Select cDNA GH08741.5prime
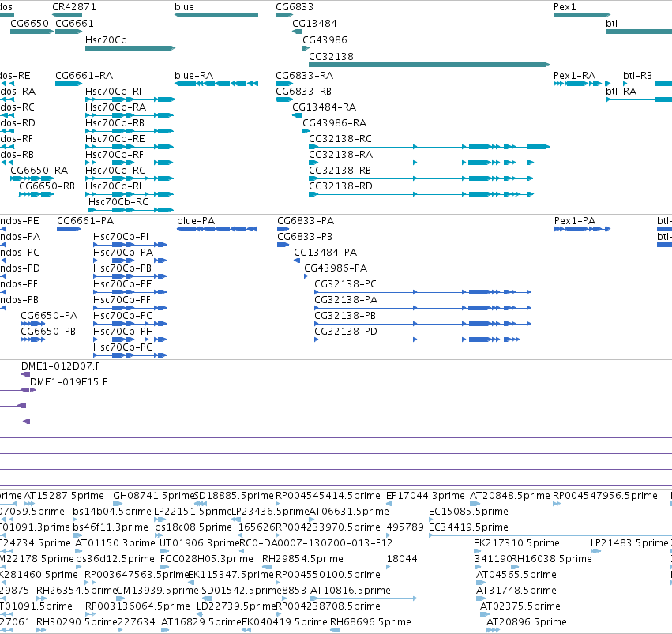Screen dimensions: 672x634 click(154, 496)
